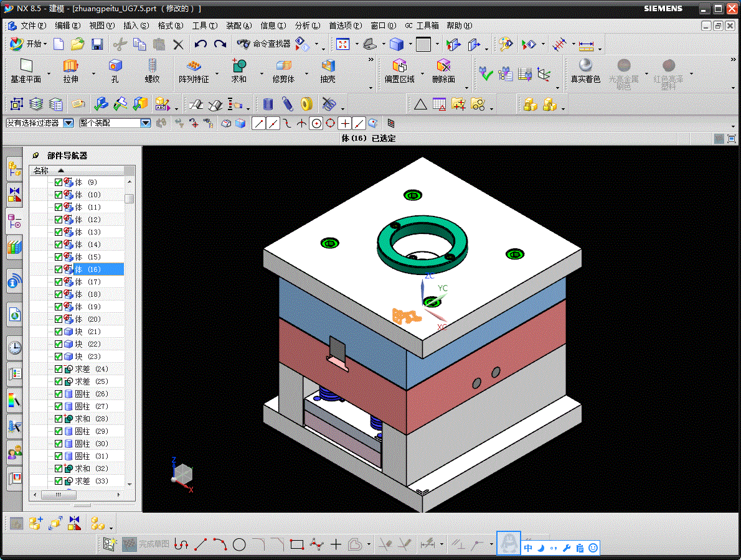Open the 分析 menu
Screen dimensions: 741x560
307,26
